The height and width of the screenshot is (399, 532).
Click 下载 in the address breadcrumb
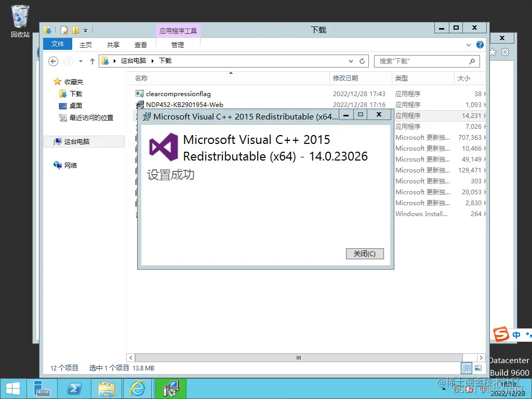pyautogui.click(x=165, y=61)
